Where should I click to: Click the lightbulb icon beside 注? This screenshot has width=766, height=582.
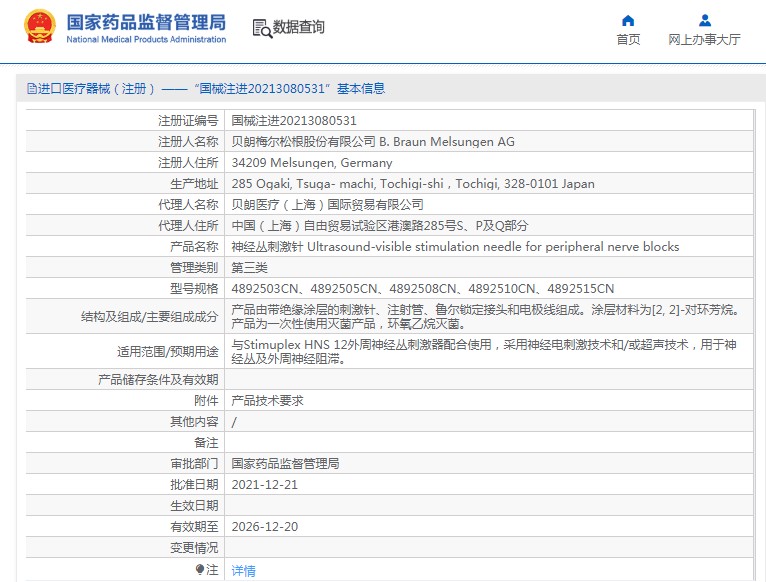tap(199, 569)
